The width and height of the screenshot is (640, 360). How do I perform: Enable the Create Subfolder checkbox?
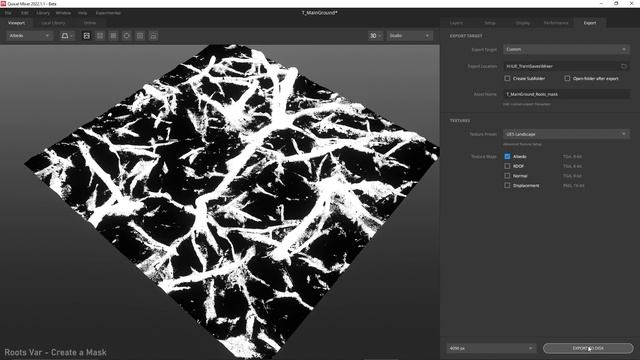click(507, 78)
